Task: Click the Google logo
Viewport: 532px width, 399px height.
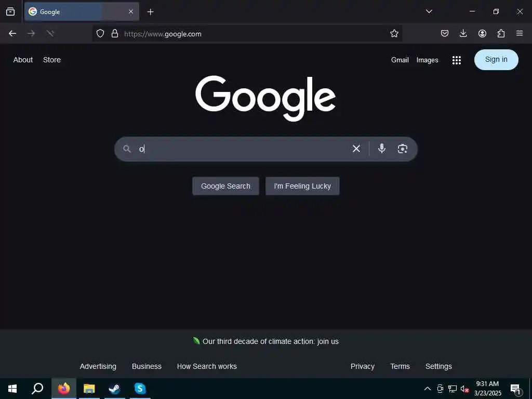Action: [265, 98]
